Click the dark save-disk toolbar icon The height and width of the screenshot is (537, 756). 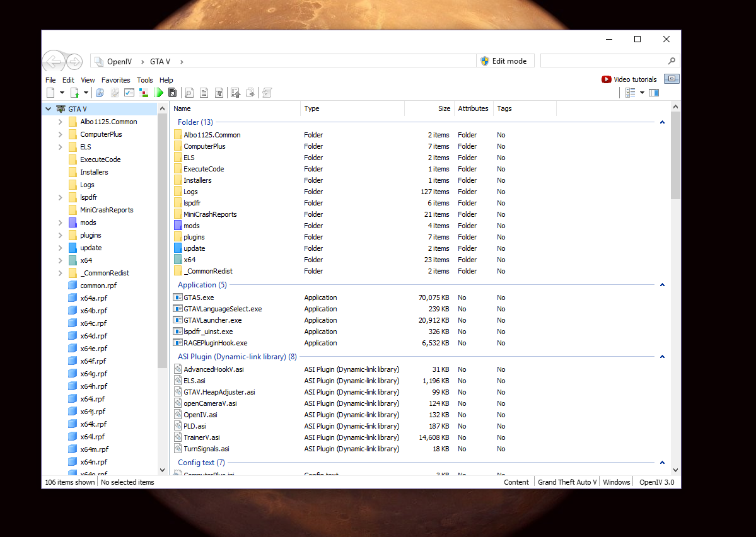(172, 93)
